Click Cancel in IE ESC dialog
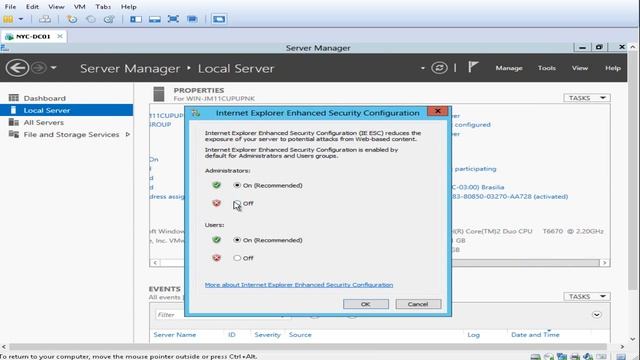Image resolution: width=640 pixels, height=360 pixels. click(418, 304)
